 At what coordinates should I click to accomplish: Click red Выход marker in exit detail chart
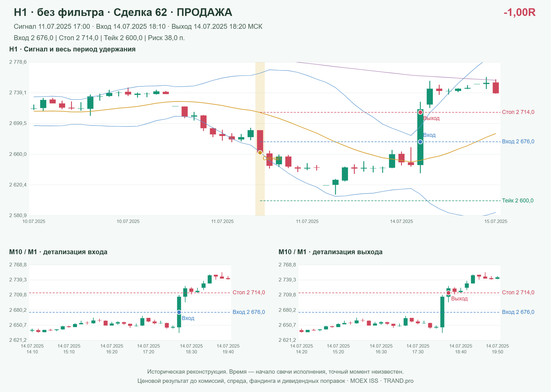tap(448, 293)
